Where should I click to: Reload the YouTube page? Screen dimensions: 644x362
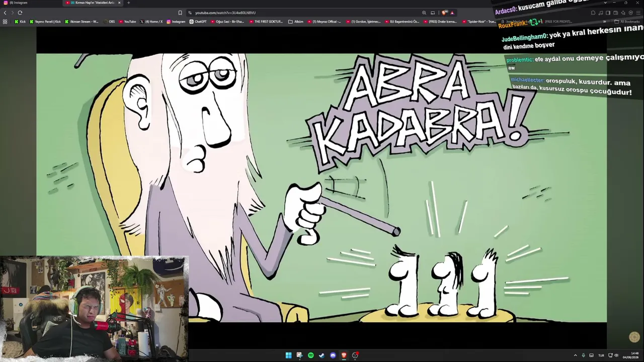pos(20,13)
